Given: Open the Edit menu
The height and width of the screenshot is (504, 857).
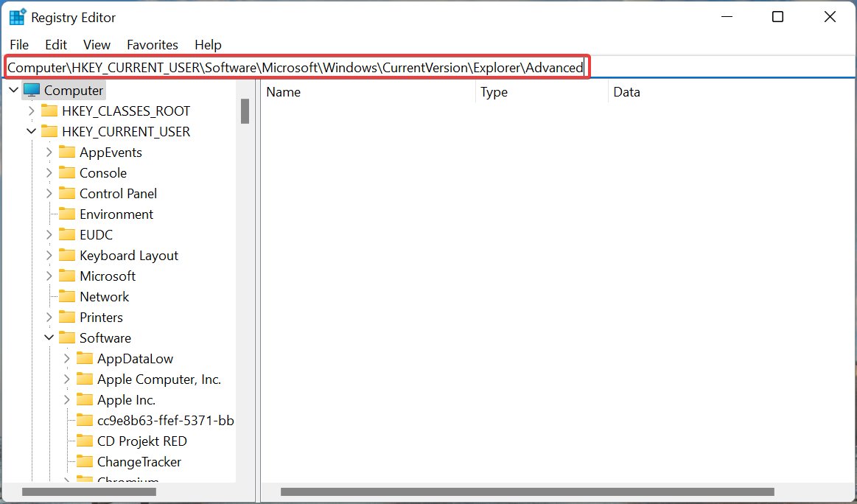Looking at the screenshot, I should [x=56, y=45].
